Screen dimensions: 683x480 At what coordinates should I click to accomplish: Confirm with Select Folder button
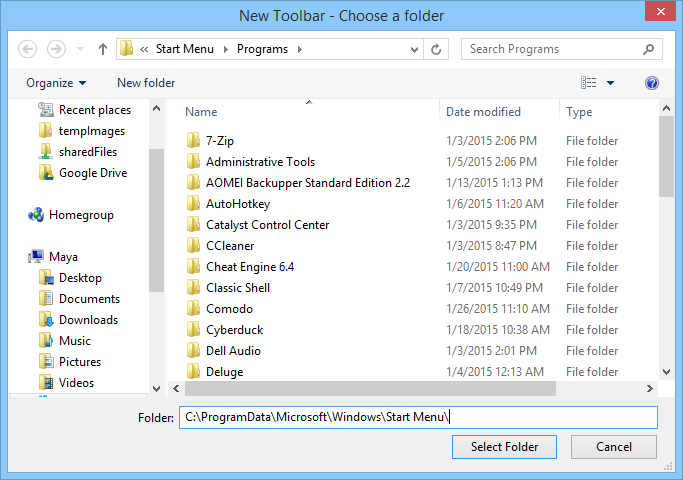pos(504,447)
